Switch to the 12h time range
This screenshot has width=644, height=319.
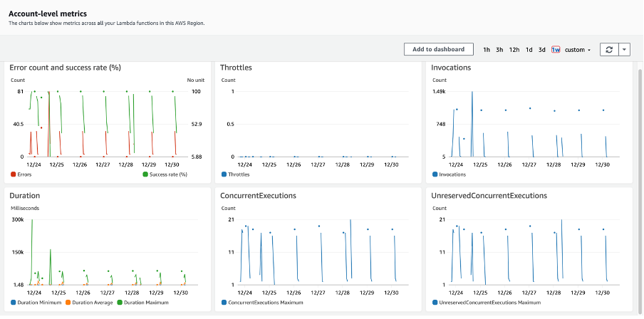pos(514,50)
